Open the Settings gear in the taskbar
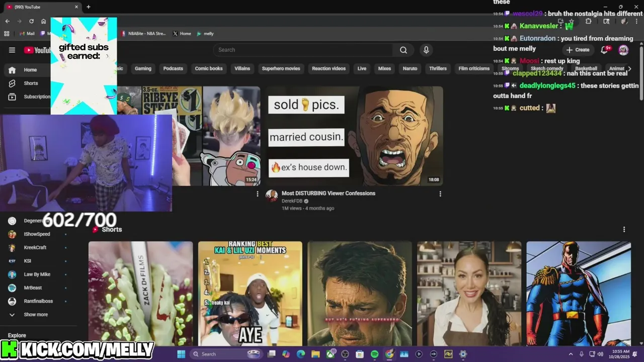The height and width of the screenshot is (362, 644). click(463, 354)
